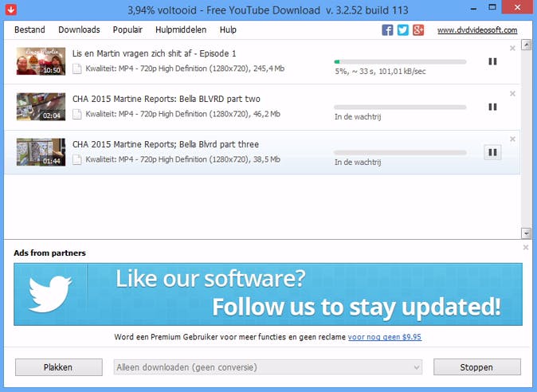Pause the Lis en Martin download
This screenshot has height=392, width=537.
492,61
